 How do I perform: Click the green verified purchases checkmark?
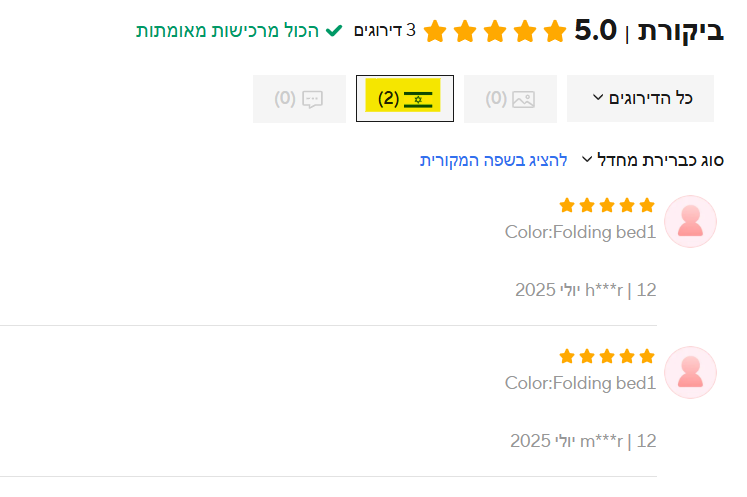pyautogui.click(x=334, y=31)
